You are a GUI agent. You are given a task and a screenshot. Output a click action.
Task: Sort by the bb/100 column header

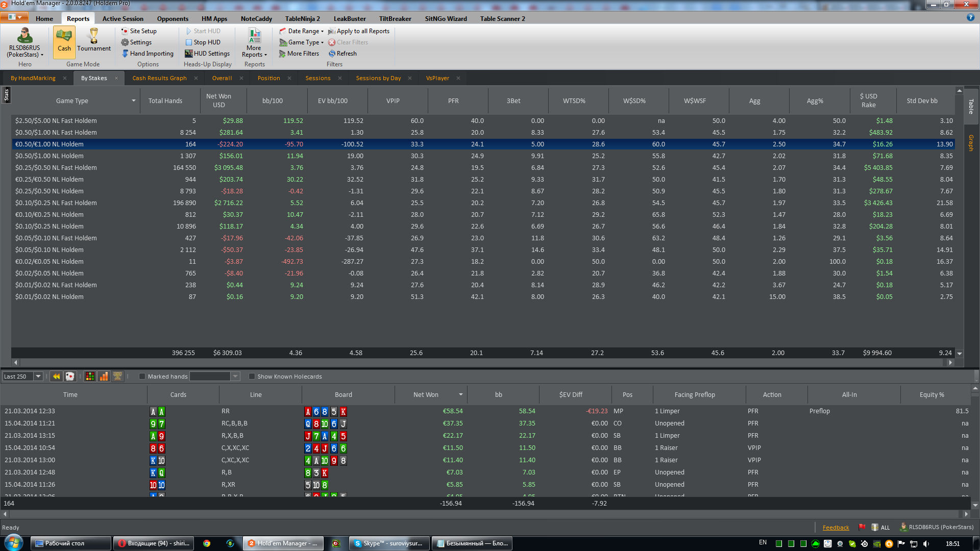pyautogui.click(x=272, y=101)
